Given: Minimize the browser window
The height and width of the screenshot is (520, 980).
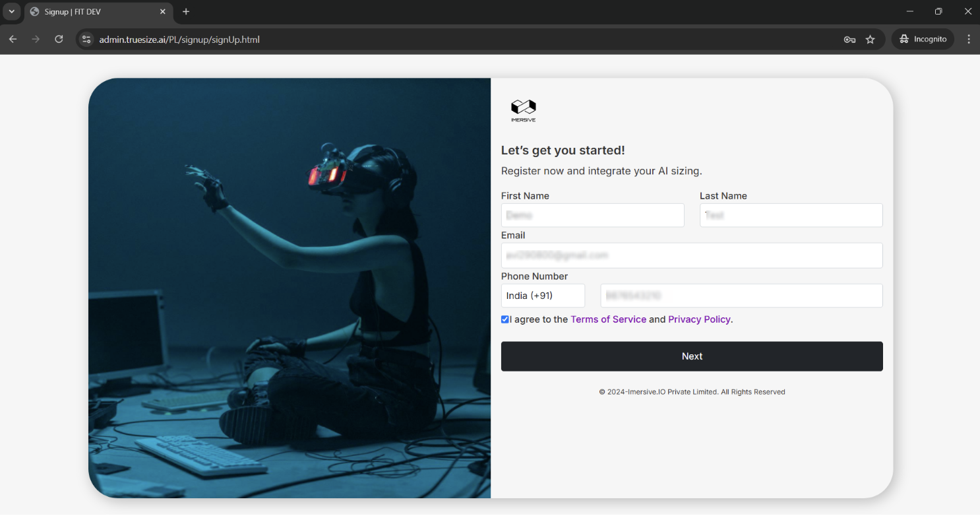Looking at the screenshot, I should pos(910,11).
